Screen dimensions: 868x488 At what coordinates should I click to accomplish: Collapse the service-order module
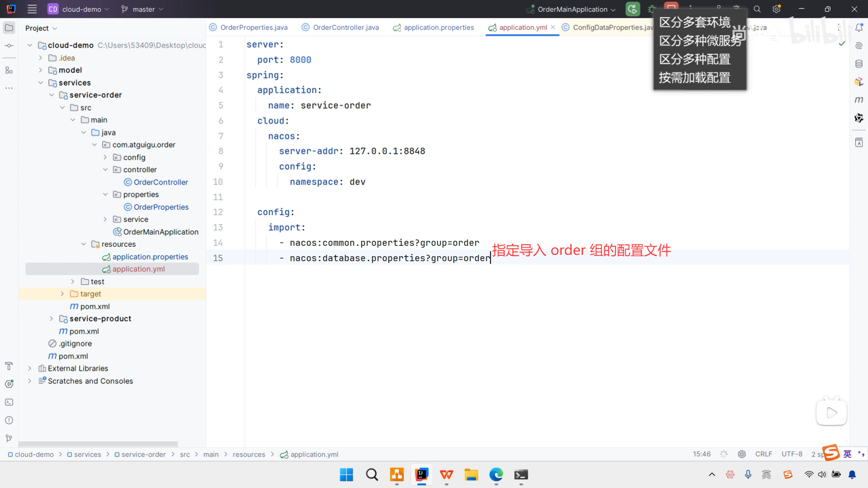click(x=52, y=95)
